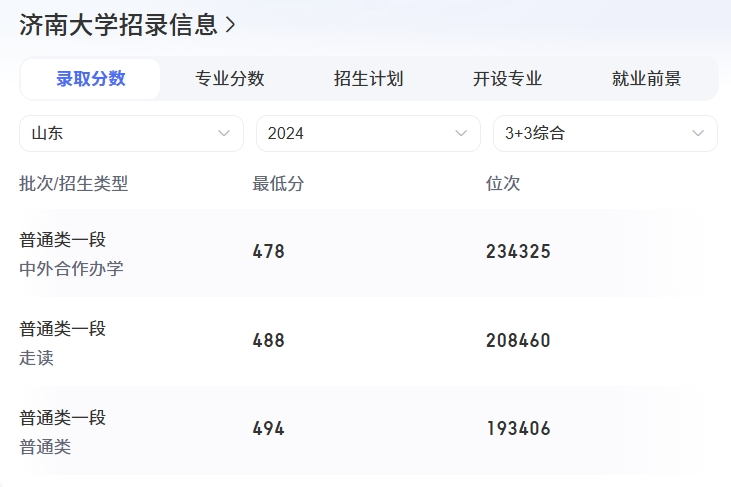731x487 pixels.
Task: Click the rank value 208460
Action: click(x=518, y=341)
